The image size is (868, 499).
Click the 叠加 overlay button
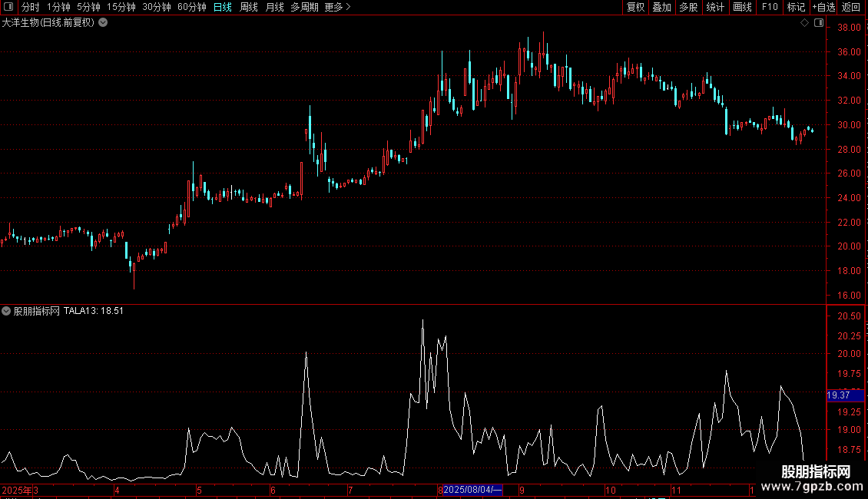(661, 7)
